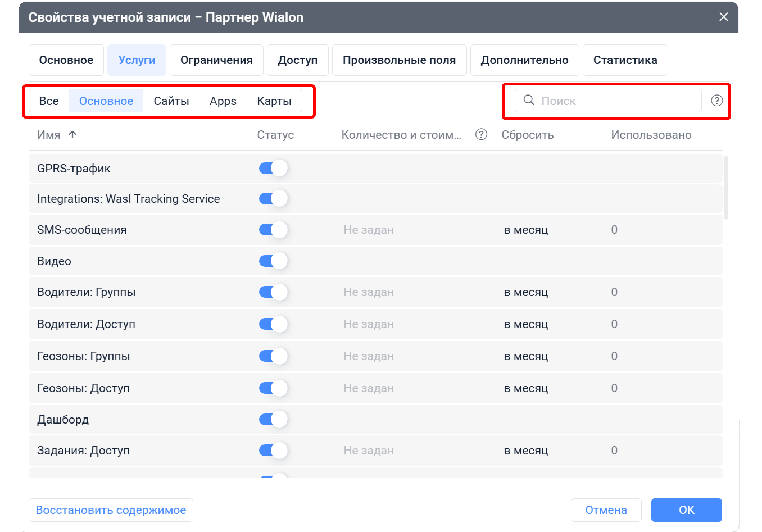762x532 pixels.
Task: Toggle the Водители: Группы switch
Action: [x=273, y=292]
